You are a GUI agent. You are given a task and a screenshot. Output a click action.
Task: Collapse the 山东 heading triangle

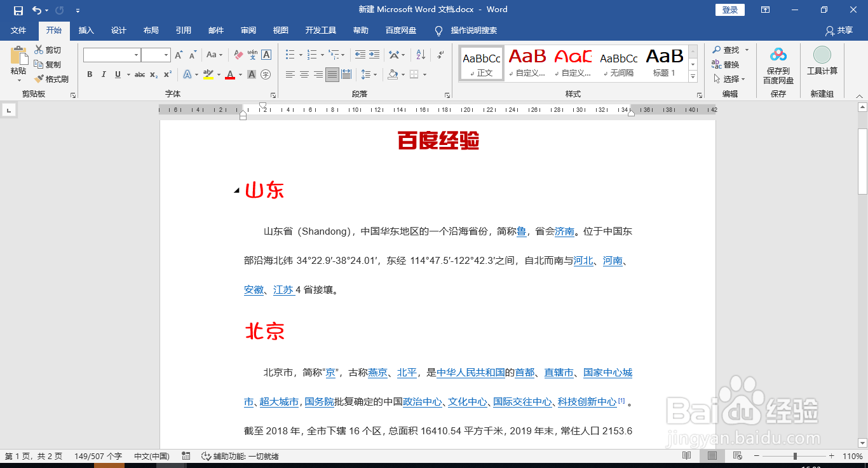coord(236,191)
